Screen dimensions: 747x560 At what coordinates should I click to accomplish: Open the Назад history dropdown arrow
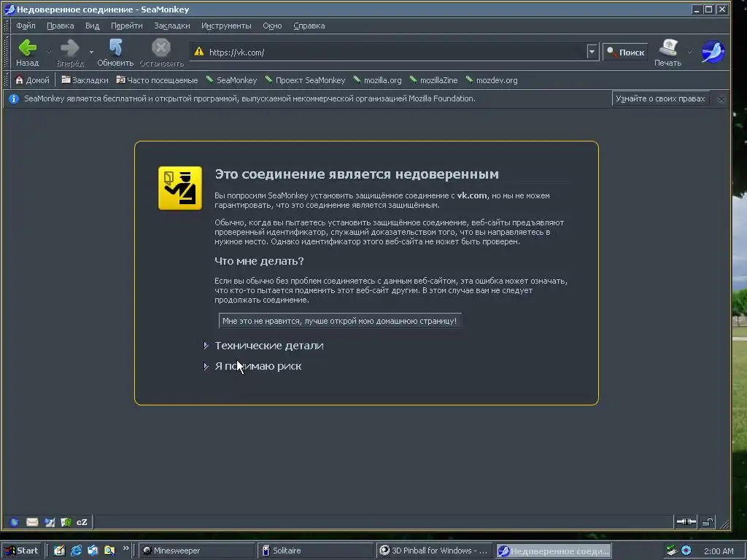point(49,52)
